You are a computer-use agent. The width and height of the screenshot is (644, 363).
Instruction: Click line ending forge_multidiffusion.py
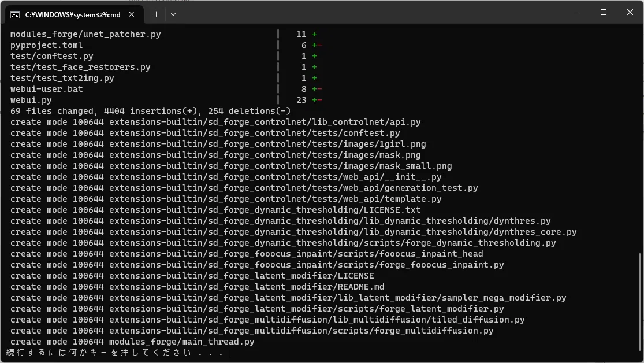(x=252, y=331)
